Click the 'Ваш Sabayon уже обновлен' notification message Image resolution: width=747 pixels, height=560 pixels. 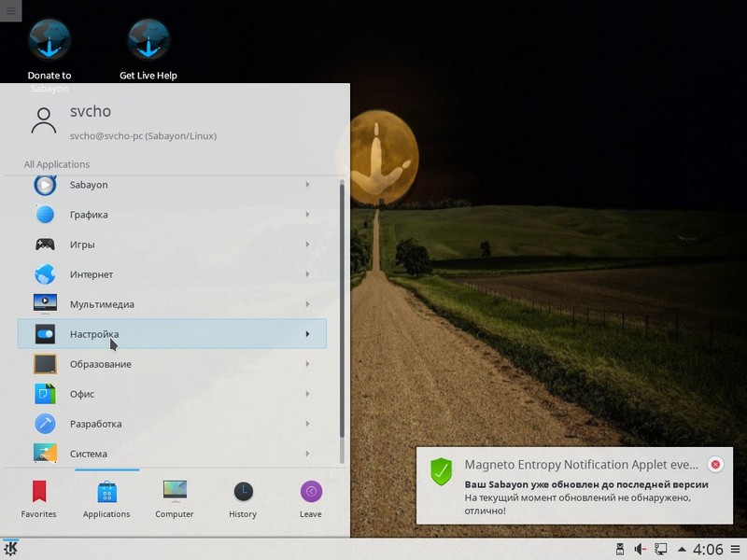tap(586, 484)
